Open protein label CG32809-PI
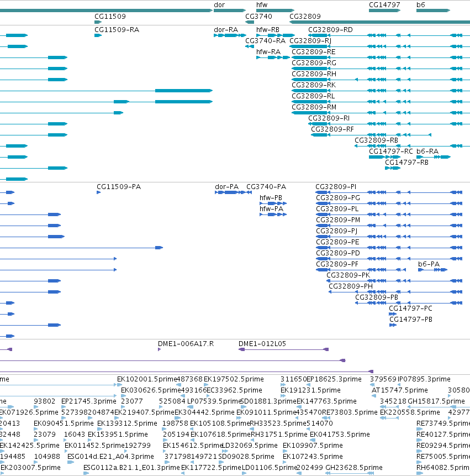Image resolution: width=470 pixels, height=476 pixels. 336,187
